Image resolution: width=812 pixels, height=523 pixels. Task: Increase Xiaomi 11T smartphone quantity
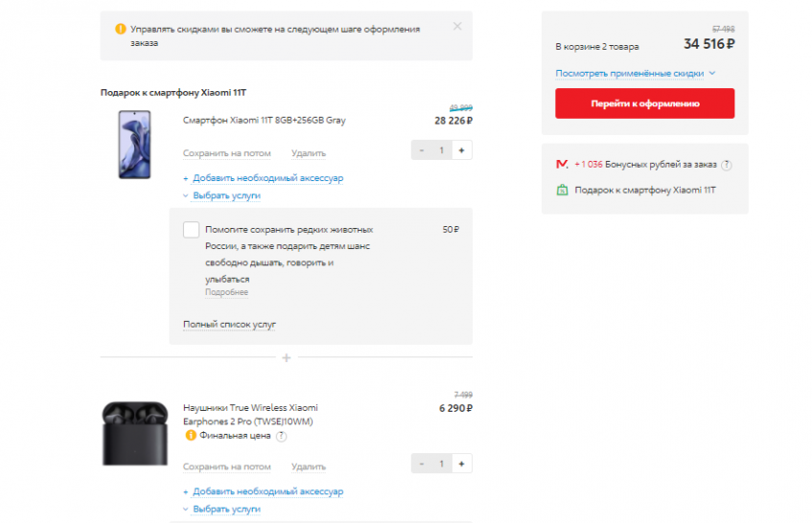click(x=461, y=149)
